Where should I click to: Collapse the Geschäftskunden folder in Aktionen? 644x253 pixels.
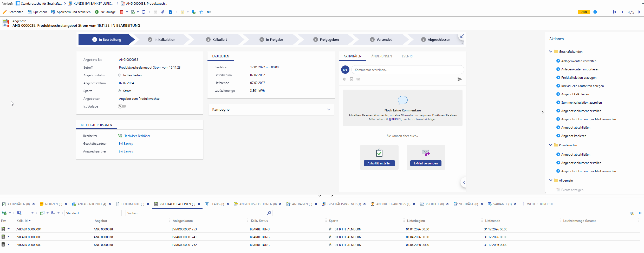[550, 51]
